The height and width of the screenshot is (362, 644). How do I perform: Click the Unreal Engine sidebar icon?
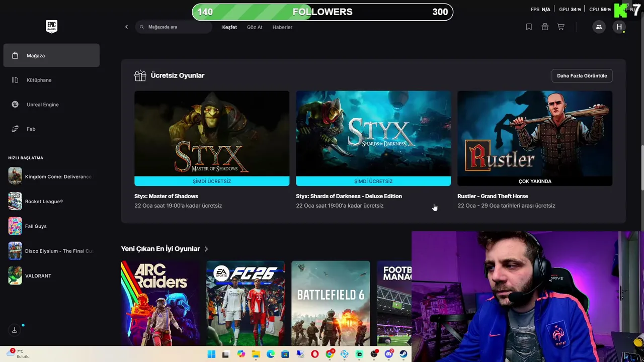pyautogui.click(x=15, y=105)
